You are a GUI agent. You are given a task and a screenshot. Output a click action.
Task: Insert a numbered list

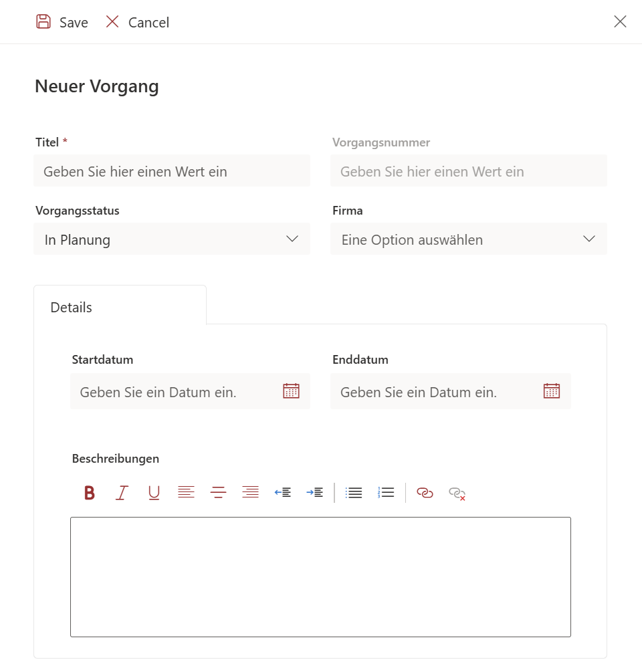pyautogui.click(x=386, y=493)
